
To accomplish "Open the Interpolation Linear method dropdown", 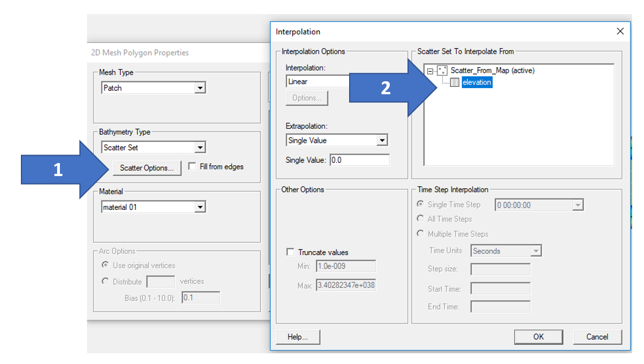I will (x=317, y=81).
